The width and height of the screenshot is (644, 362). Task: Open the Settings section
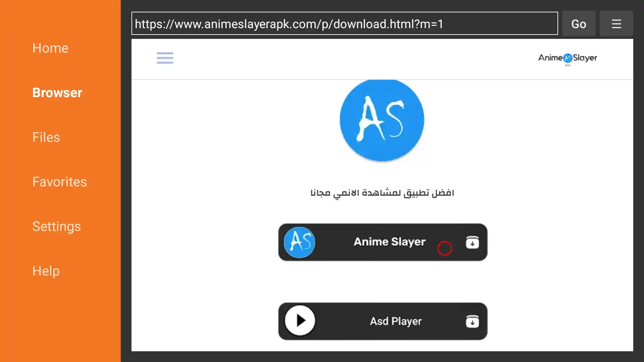[57, 227]
